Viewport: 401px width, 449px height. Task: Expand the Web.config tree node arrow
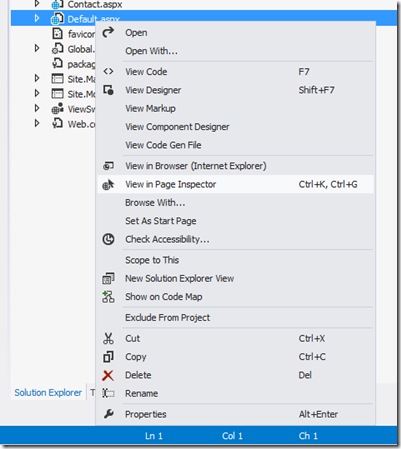[37, 123]
